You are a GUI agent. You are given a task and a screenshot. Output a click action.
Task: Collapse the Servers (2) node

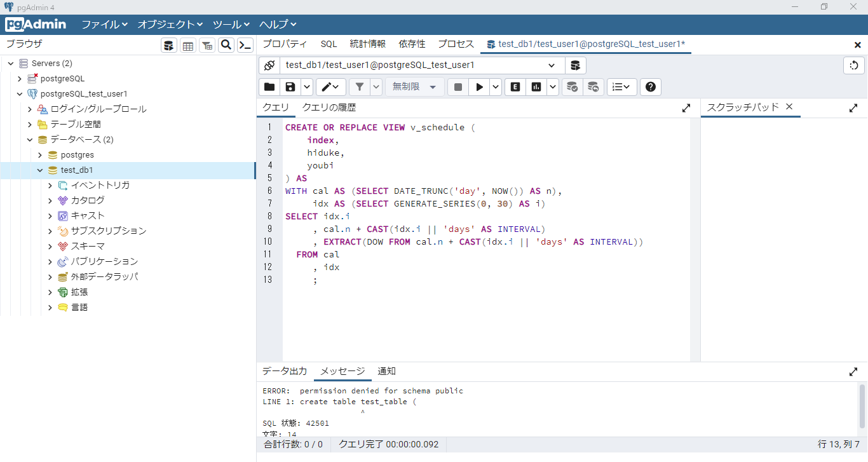[x=10, y=64]
